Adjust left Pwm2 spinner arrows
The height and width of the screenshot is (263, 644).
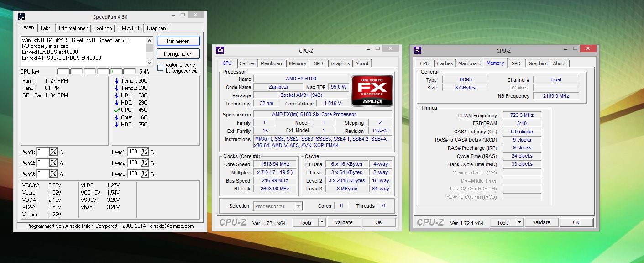[53, 163]
